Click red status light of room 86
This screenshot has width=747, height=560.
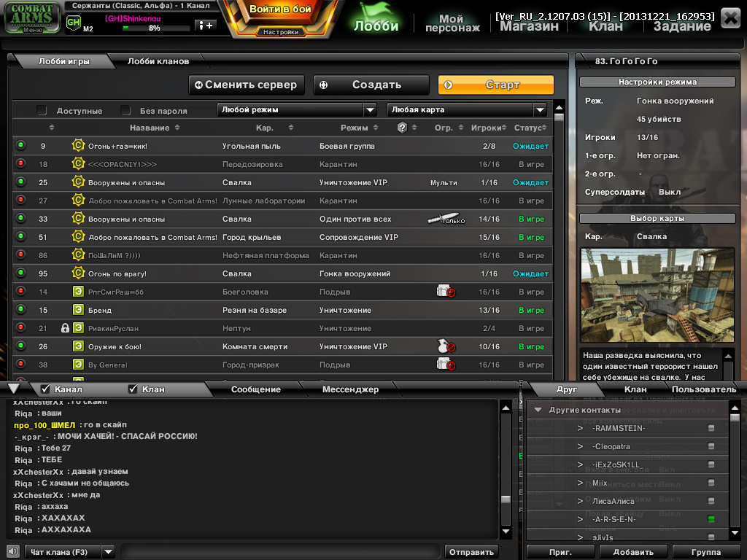click(x=21, y=254)
